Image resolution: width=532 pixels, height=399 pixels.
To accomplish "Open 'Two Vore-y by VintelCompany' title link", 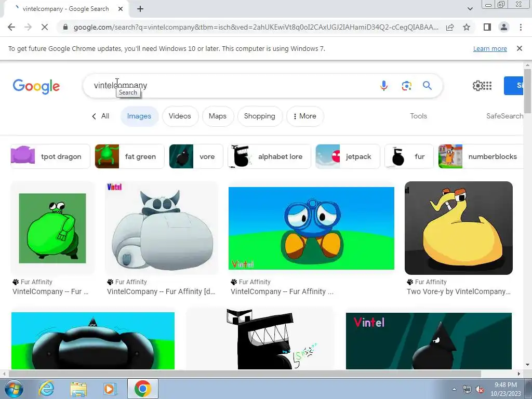I will point(459,291).
